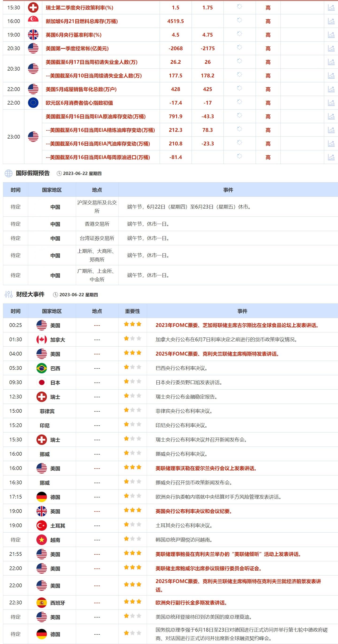
Task: Click the sliders icon beside 财经大事件
Action: click(x=8, y=295)
